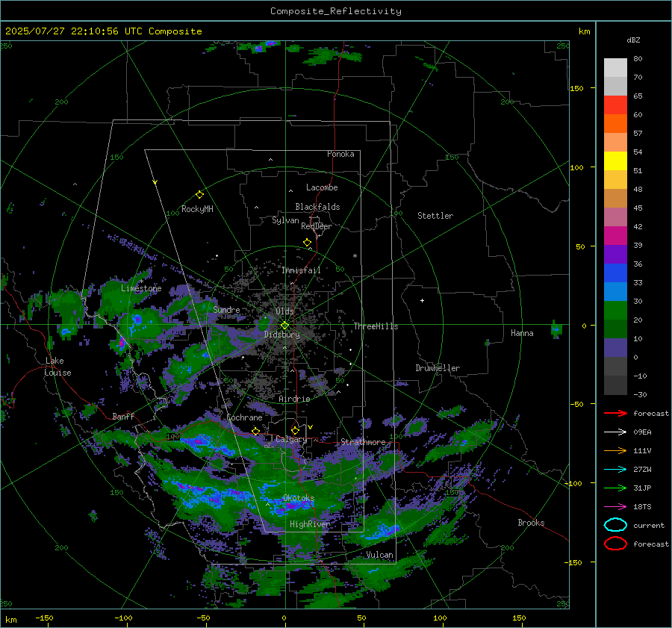Click the yellow diamond marker below RedDeer
The width and height of the screenshot is (672, 628).
click(308, 243)
